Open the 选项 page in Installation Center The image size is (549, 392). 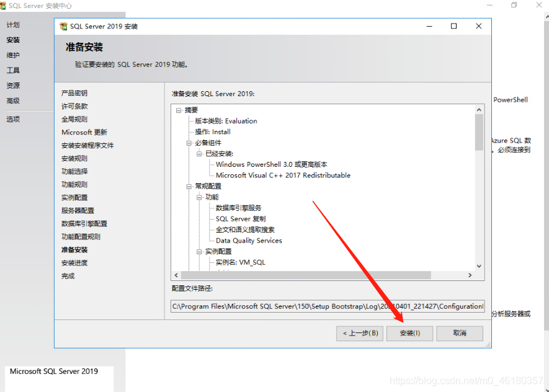coord(13,119)
